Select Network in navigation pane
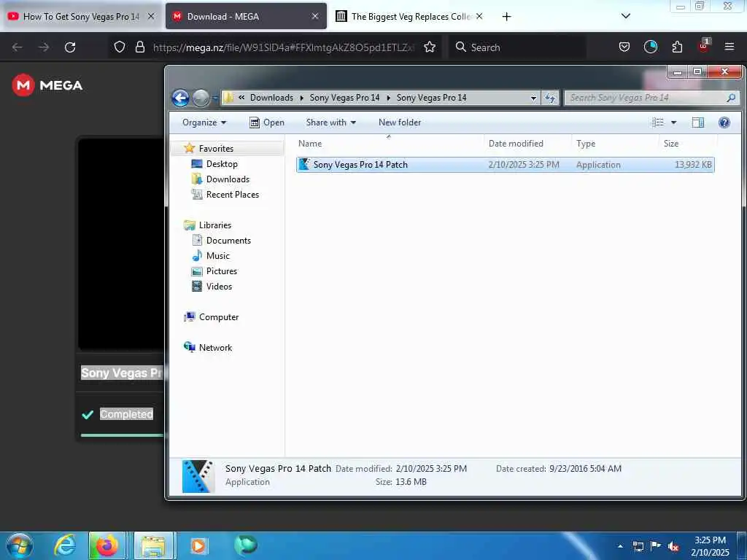 point(215,348)
